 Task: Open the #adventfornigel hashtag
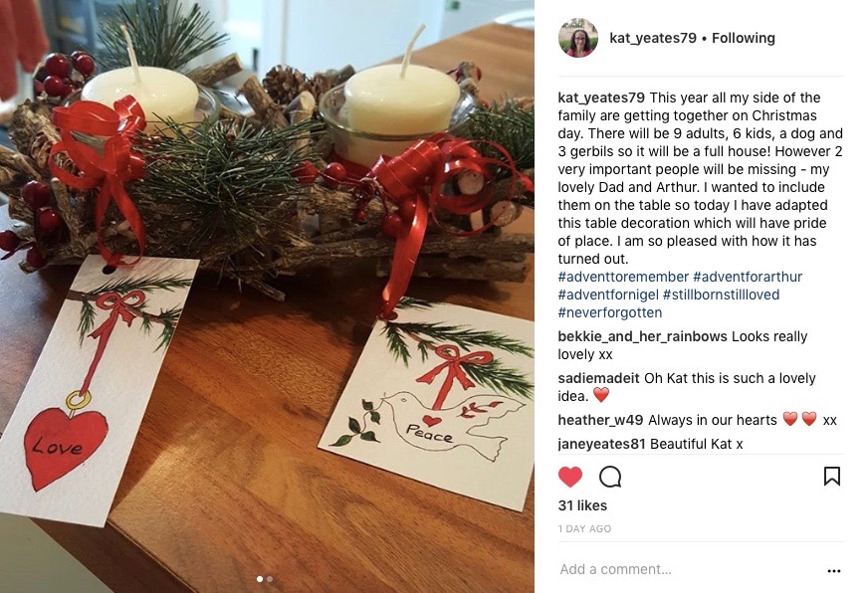point(608,295)
